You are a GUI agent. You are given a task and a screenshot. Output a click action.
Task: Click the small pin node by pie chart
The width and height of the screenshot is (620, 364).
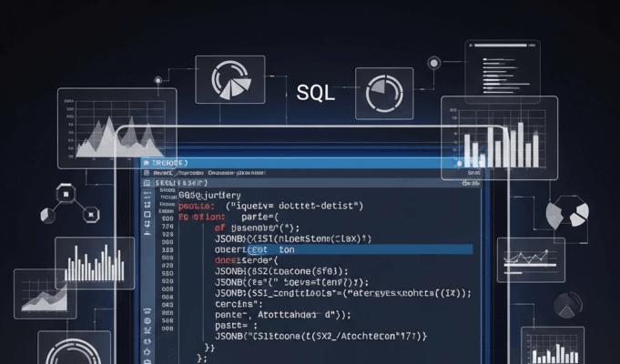(x=158, y=81)
